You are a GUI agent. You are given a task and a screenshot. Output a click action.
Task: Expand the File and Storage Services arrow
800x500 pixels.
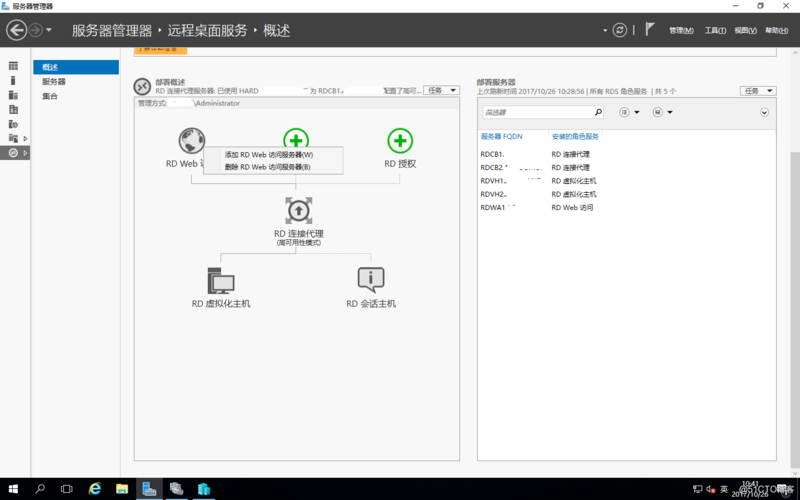coord(25,138)
